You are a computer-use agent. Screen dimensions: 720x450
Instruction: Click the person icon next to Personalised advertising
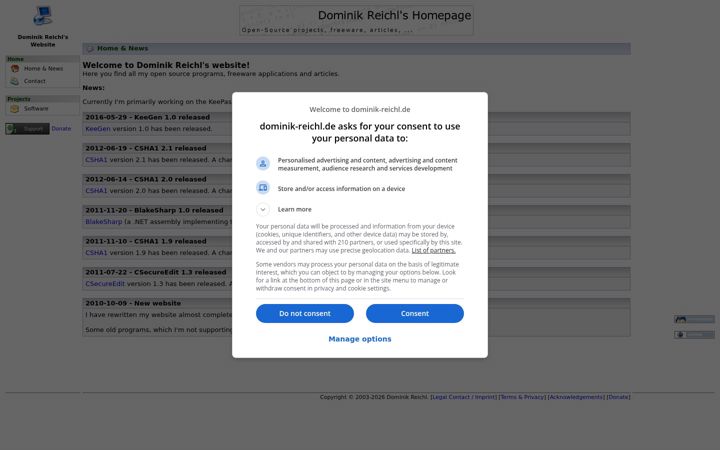[x=263, y=163]
